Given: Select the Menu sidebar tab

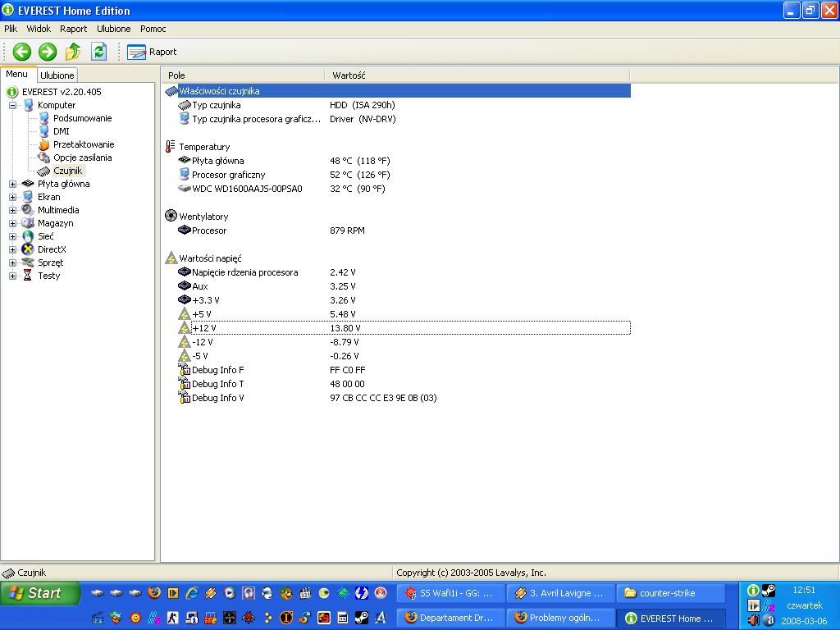Looking at the screenshot, I should coord(17,74).
